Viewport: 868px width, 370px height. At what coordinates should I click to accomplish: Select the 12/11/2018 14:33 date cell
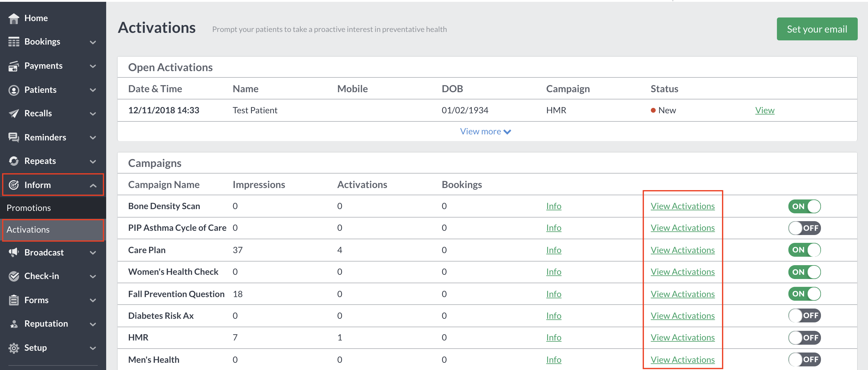pos(163,111)
